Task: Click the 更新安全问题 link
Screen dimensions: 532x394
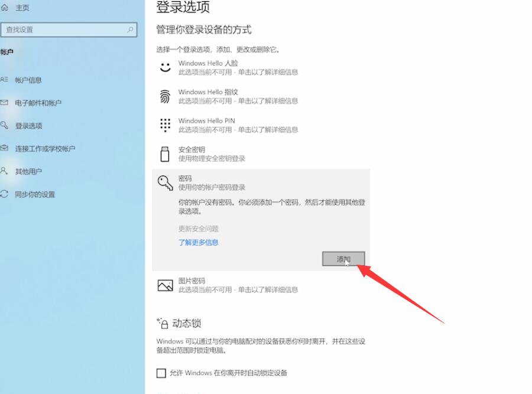Action: [x=199, y=229]
